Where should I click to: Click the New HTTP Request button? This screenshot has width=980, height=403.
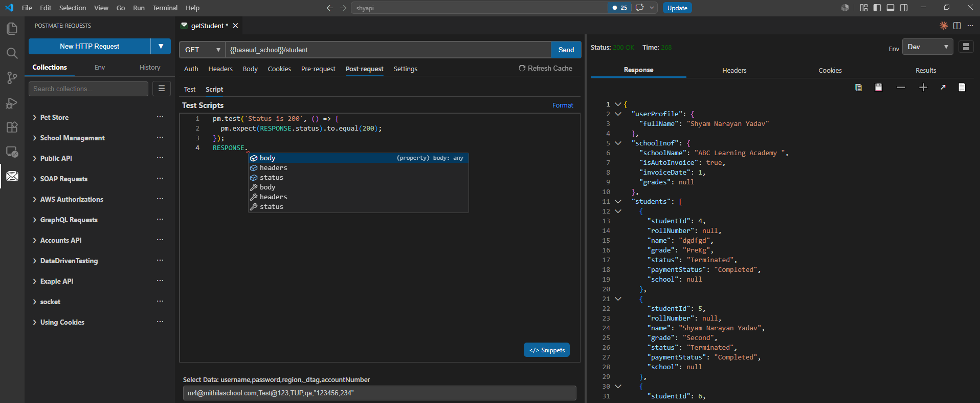90,46
